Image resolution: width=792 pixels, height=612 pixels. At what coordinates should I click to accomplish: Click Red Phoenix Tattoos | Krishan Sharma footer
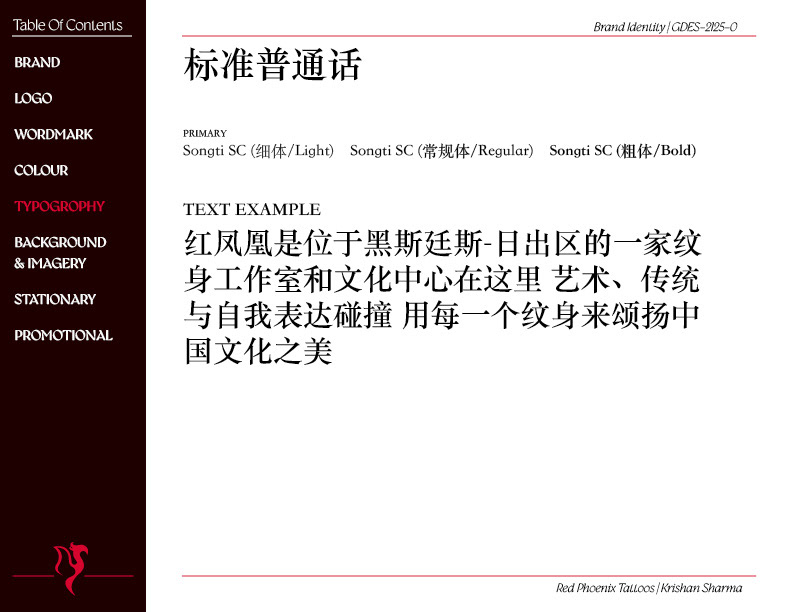click(649, 588)
